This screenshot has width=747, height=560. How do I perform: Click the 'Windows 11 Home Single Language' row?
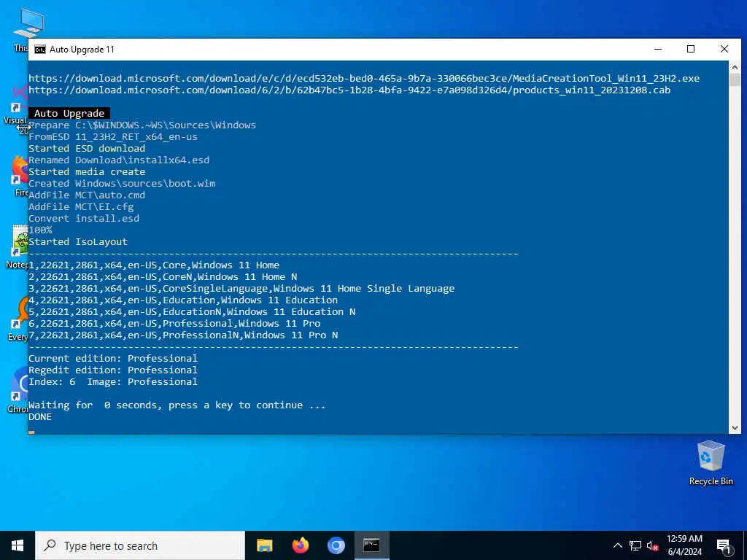[x=241, y=288]
